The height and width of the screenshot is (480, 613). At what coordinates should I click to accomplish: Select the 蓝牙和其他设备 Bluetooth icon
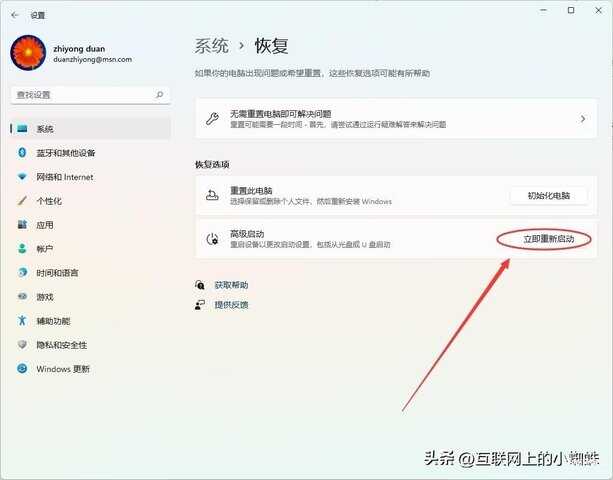(22, 153)
